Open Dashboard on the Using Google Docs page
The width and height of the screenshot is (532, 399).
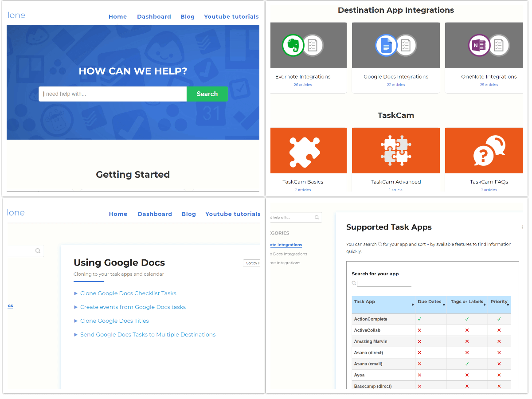(155, 214)
